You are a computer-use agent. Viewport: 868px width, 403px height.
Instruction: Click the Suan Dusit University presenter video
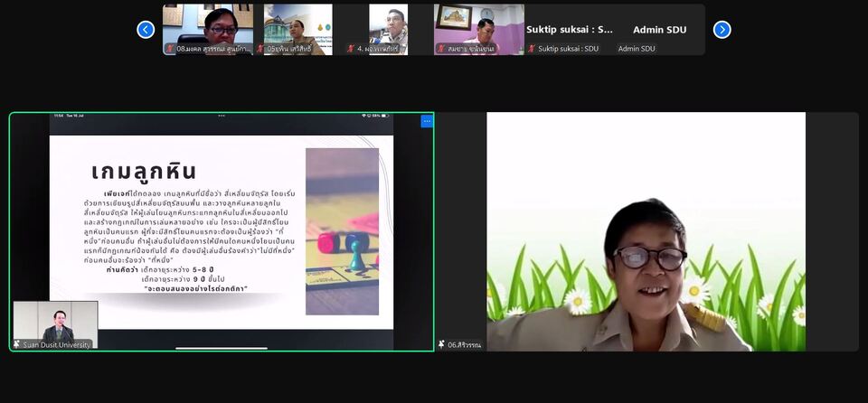pos(55,321)
